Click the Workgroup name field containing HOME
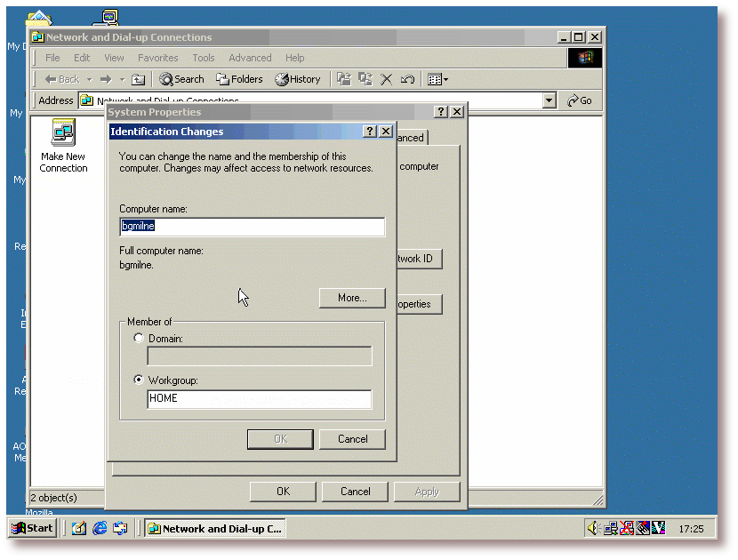This screenshot has height=560, width=738. (259, 399)
